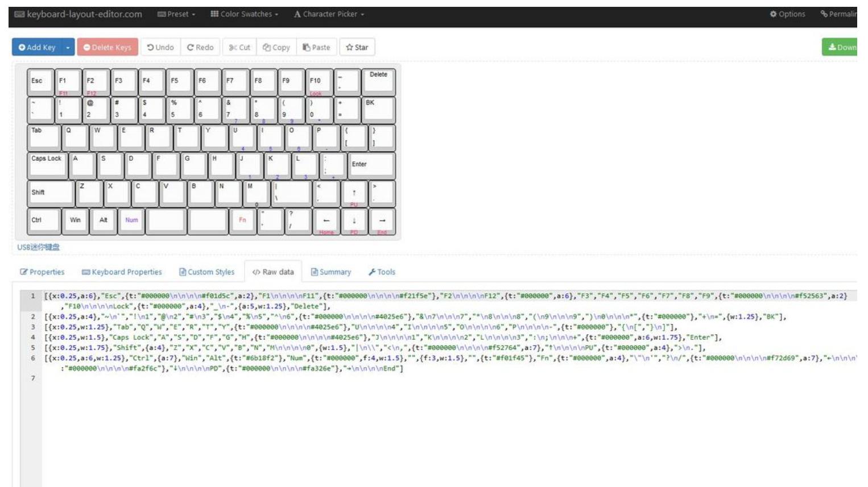Image resolution: width=868 pixels, height=487 pixels.
Task: Open the Character Picker dropdown
Action: tap(329, 14)
